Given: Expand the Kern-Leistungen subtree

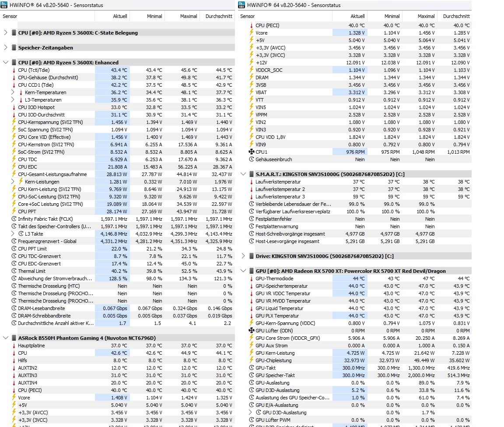Looking at the screenshot, I should tap(13, 181).
